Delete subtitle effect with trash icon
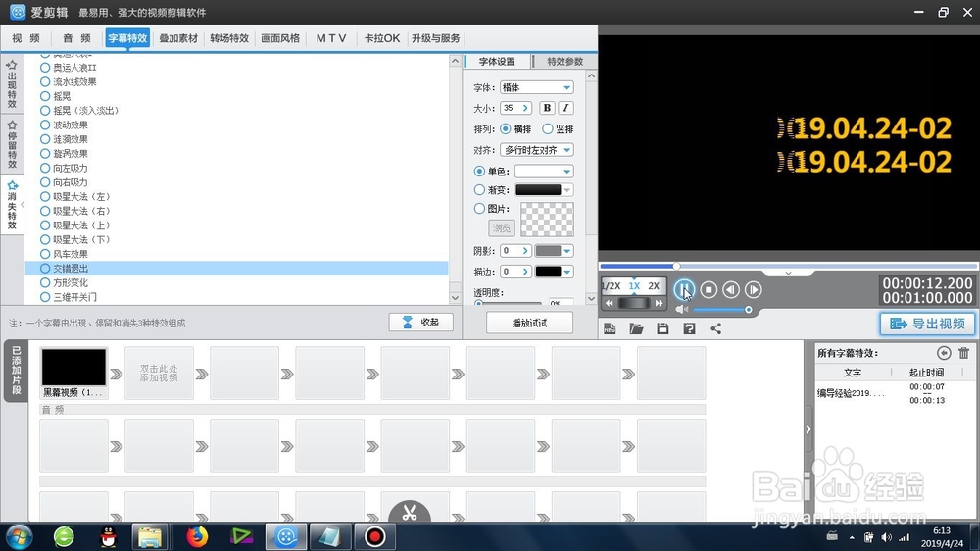Viewport: 980px width, 551px height. click(963, 353)
